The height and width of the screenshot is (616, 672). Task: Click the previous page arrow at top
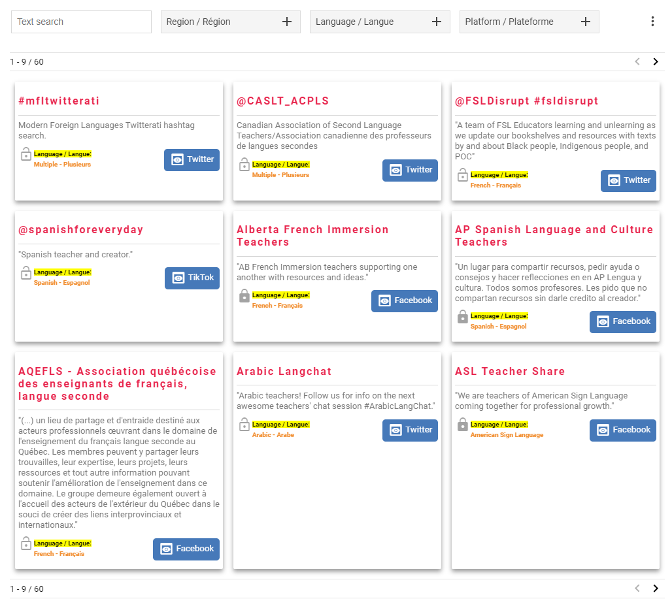click(x=637, y=61)
